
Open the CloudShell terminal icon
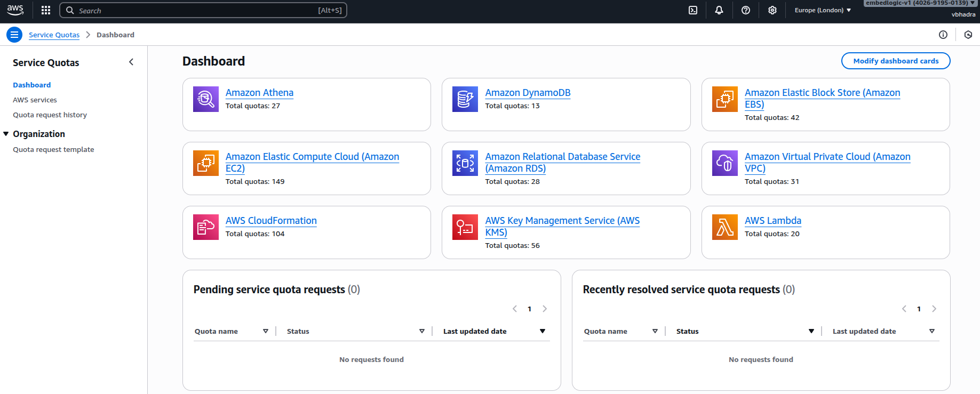point(693,10)
